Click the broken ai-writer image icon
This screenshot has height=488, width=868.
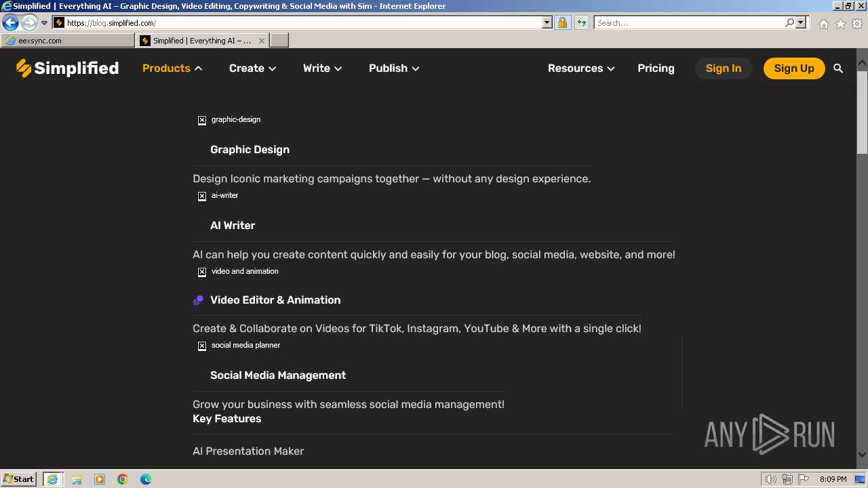[x=202, y=196]
